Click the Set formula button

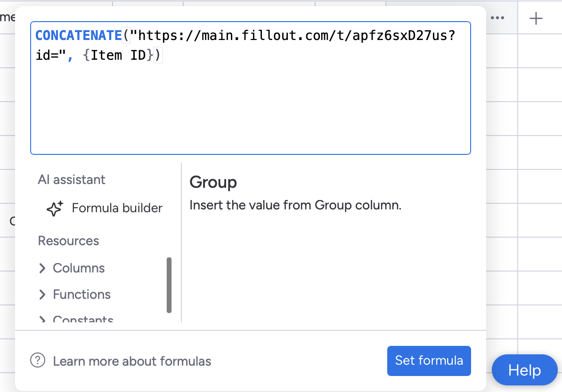point(428,360)
